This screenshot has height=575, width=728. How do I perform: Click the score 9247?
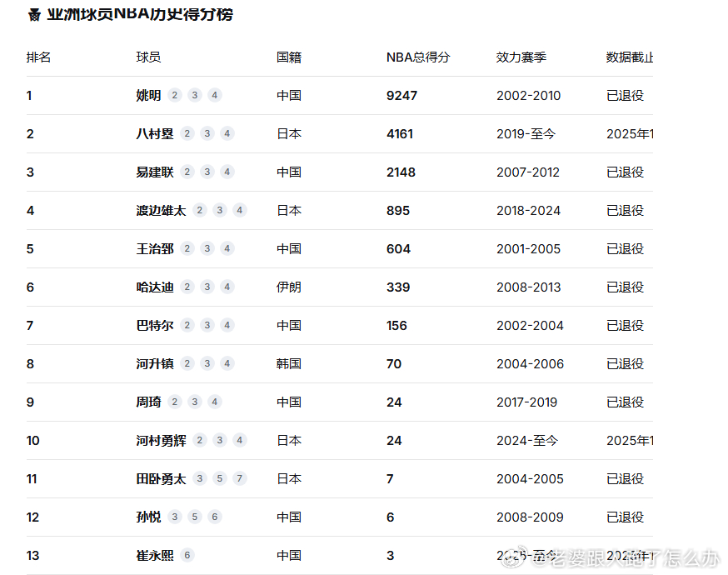coord(401,95)
